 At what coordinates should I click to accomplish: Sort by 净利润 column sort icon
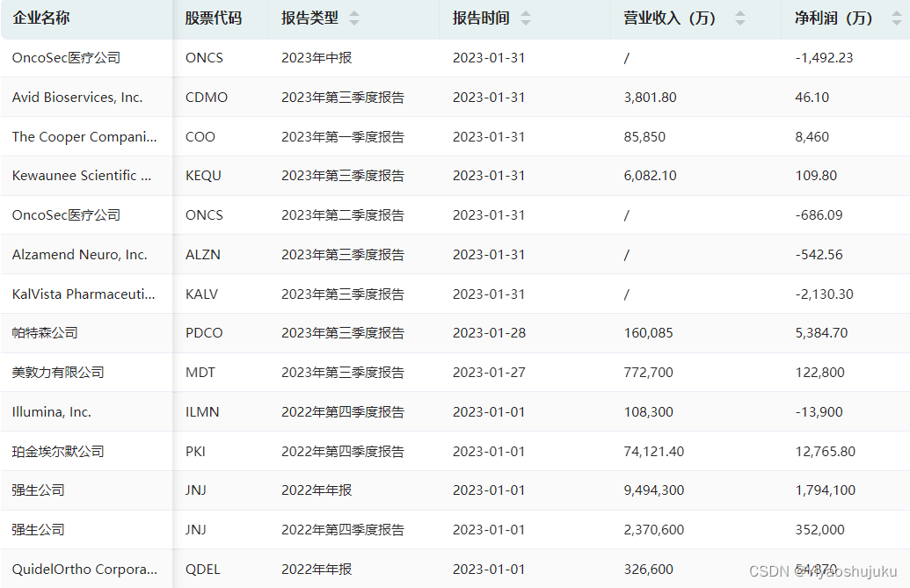point(897,18)
